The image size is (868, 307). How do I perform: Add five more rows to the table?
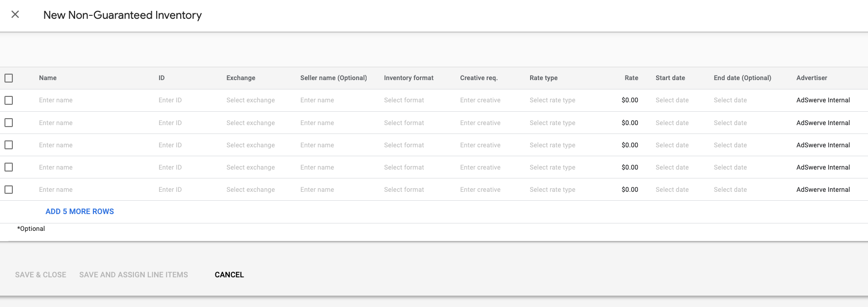80,212
